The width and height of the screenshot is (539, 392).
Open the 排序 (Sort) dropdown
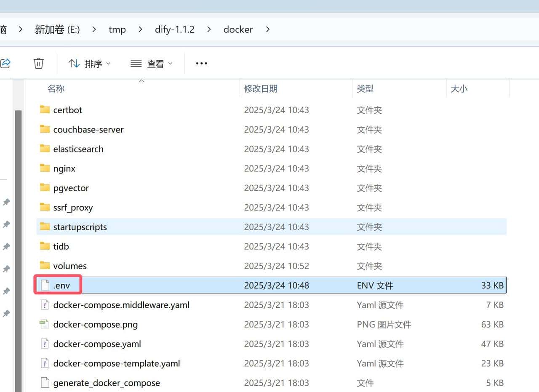90,63
